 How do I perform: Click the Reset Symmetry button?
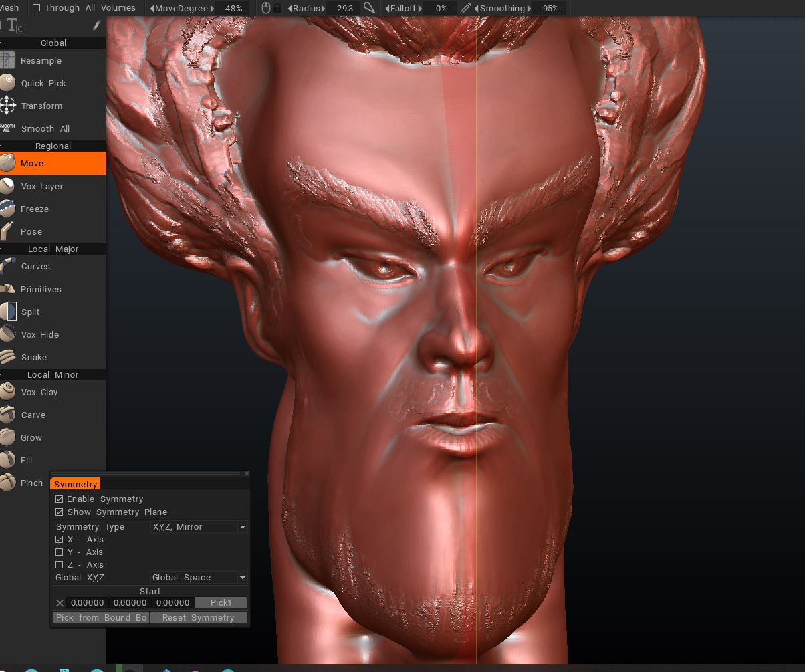tap(199, 617)
